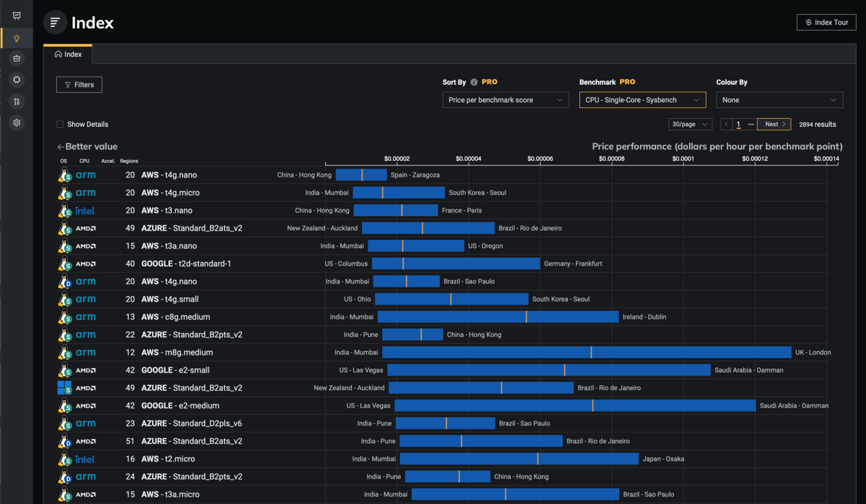
Task: Select page 1 in pagination
Action: 738,124
